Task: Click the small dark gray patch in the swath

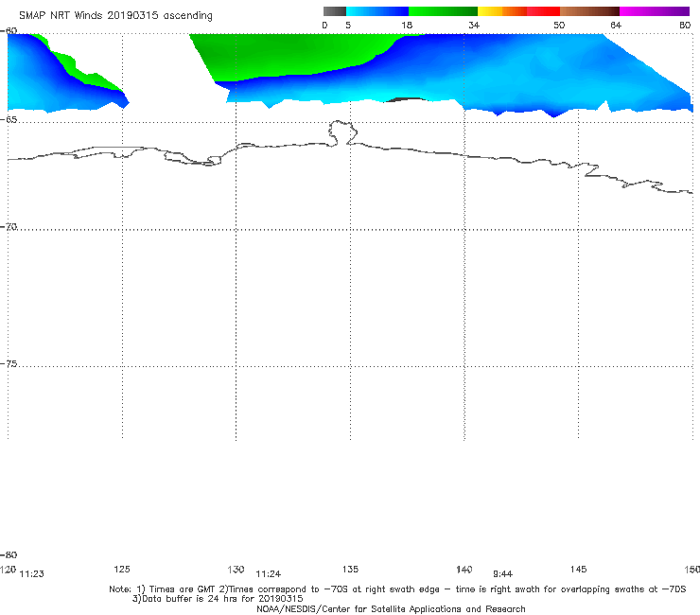Action: pyautogui.click(x=409, y=99)
